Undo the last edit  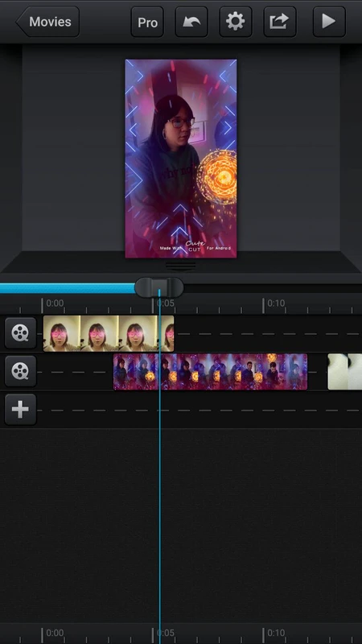click(x=191, y=22)
